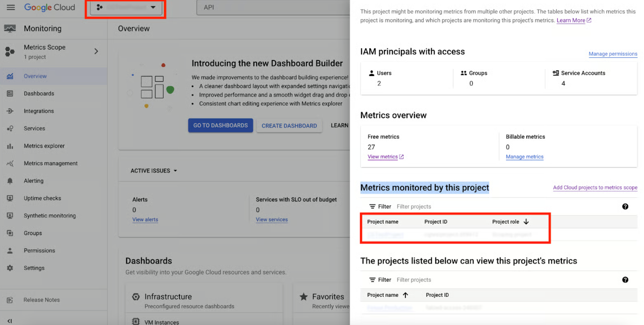Screen dimensions: 644x325
Task: Open Synthetic monitoring menu item
Action: coord(50,216)
